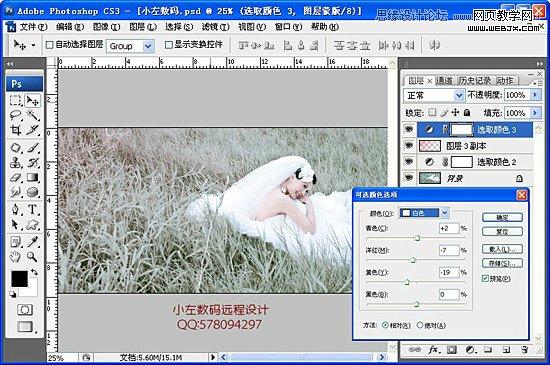Change screen mode button
This screenshot has height=365, width=550.
tap(25, 326)
